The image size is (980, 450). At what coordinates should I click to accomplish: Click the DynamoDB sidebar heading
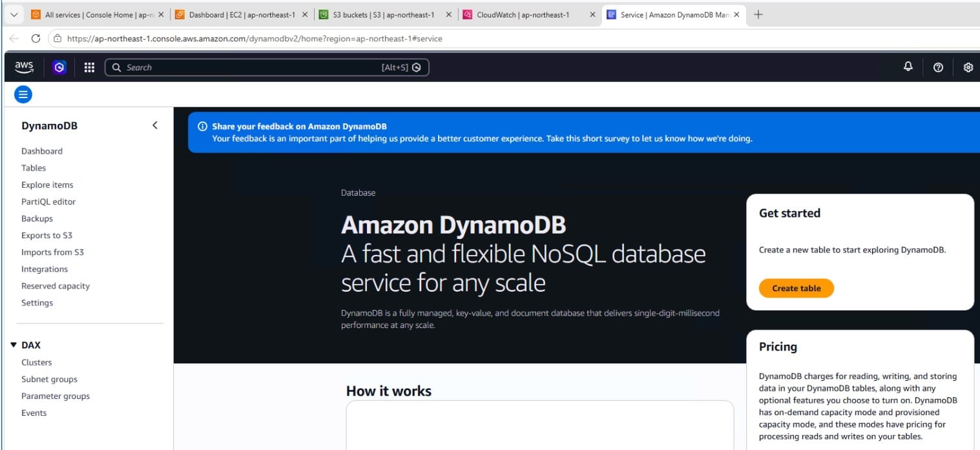(49, 126)
